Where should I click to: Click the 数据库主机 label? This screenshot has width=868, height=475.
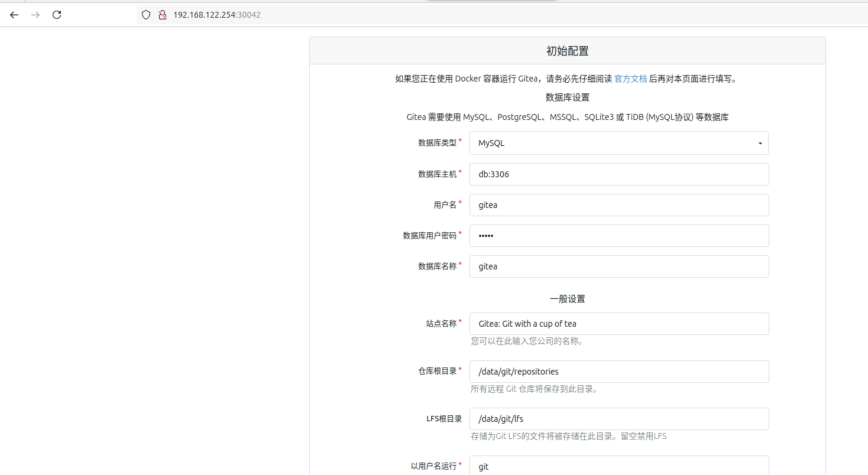[x=438, y=174]
